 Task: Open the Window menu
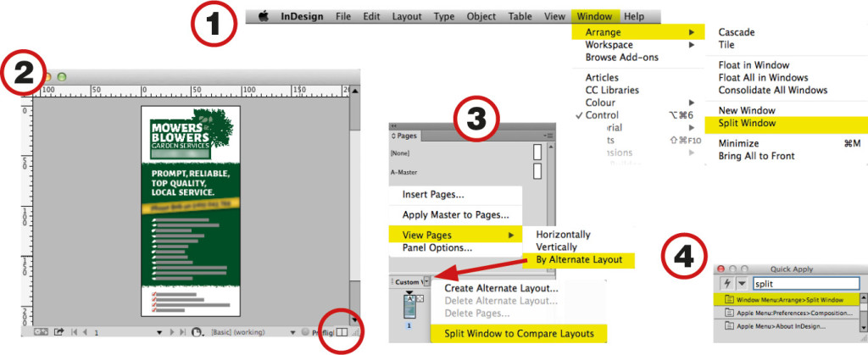click(x=594, y=17)
